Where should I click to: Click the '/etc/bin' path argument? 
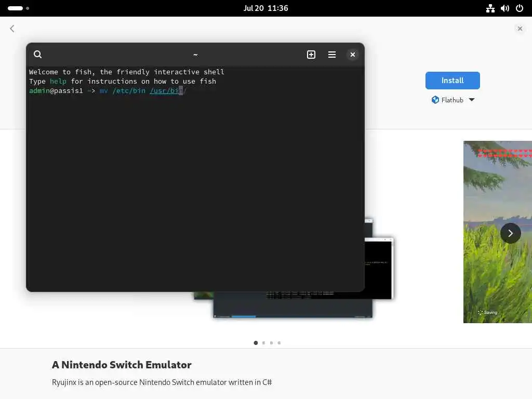pyautogui.click(x=129, y=90)
